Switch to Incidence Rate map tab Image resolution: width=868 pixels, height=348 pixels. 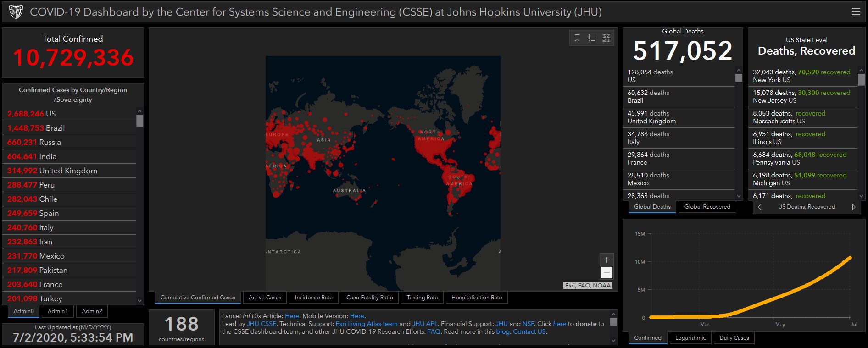coord(314,298)
